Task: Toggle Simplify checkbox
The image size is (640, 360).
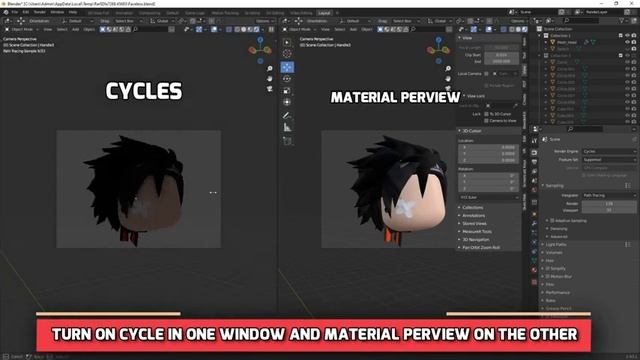Action: (x=548, y=269)
